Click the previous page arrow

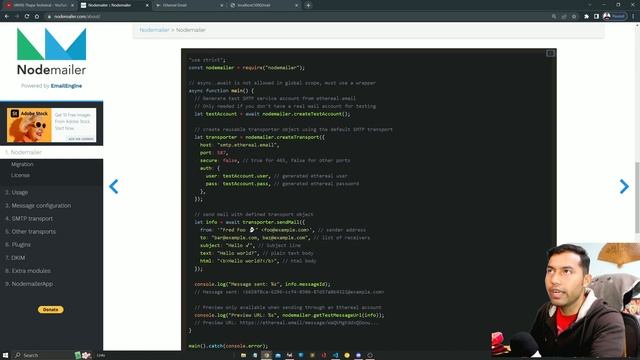(x=114, y=187)
